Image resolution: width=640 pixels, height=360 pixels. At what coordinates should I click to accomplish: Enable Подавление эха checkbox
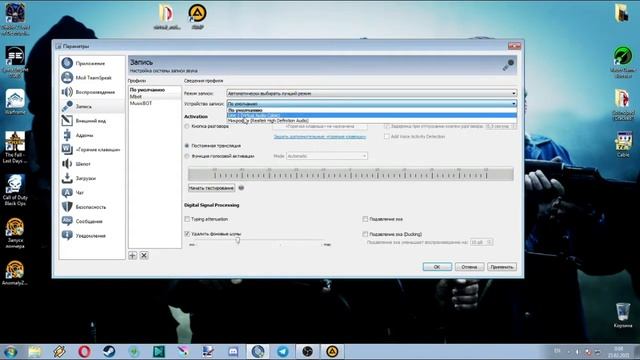pos(365,219)
